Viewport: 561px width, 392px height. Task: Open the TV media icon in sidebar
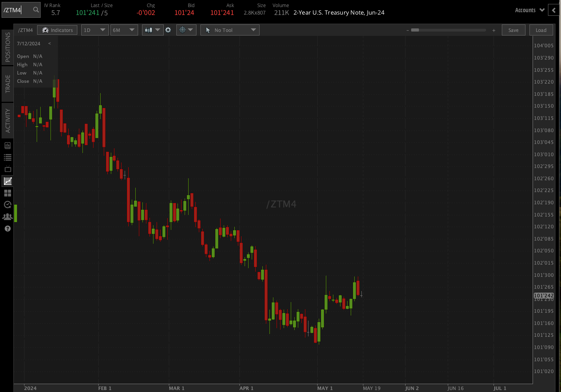pos(7,169)
